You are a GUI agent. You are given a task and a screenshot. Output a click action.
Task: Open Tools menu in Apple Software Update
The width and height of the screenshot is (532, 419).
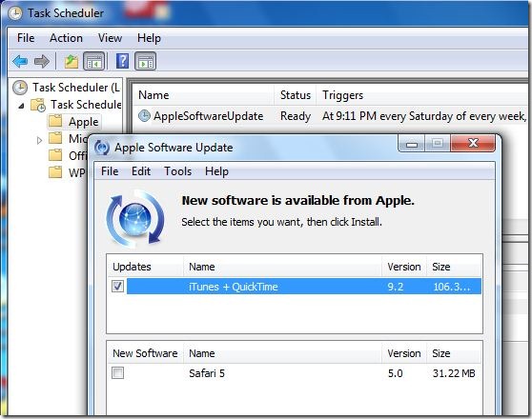point(177,171)
